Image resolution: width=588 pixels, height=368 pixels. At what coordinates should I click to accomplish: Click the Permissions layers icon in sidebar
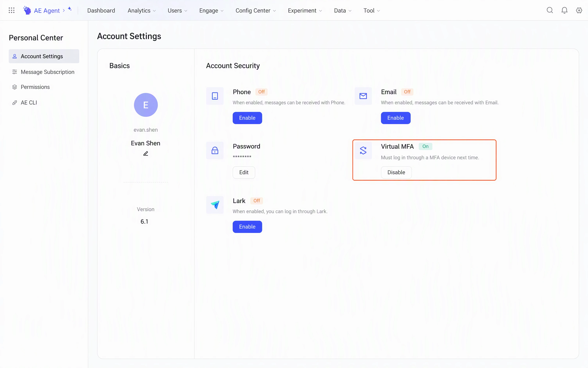point(15,87)
